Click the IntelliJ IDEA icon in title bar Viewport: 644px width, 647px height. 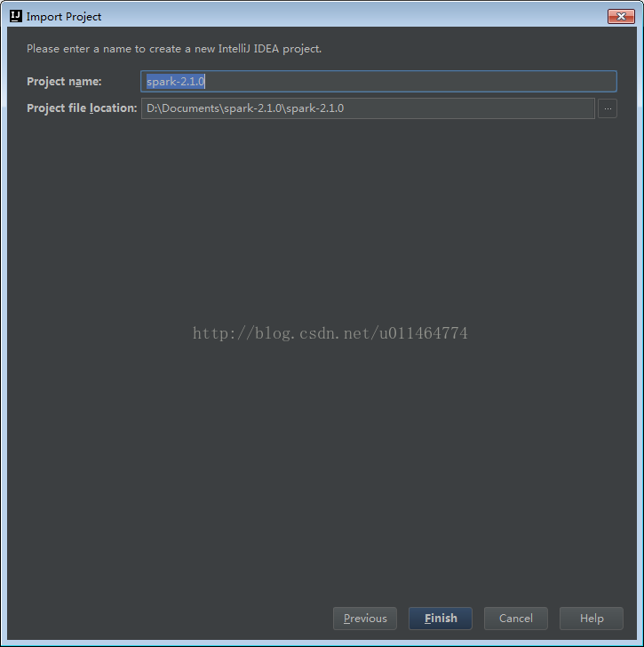tap(16, 16)
